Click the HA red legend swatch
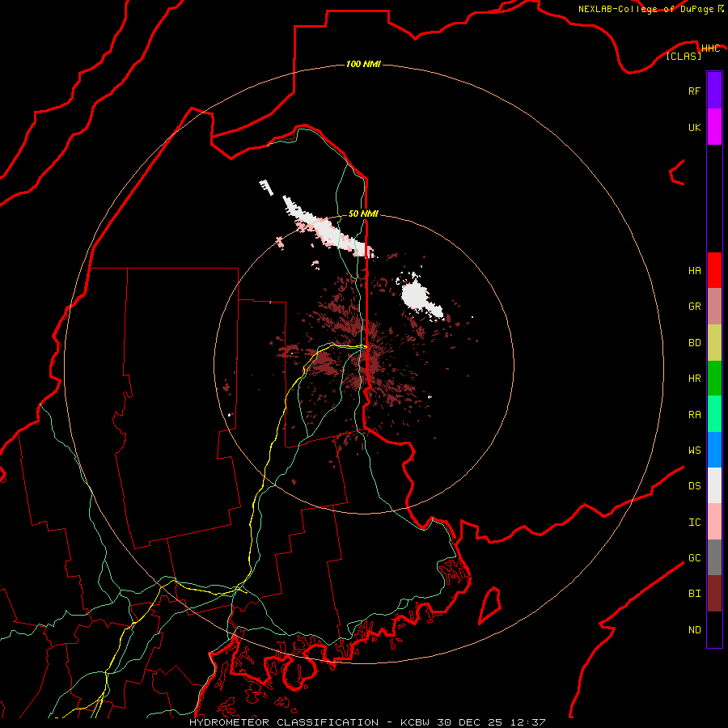Screen dimensions: 728x728 coord(714,270)
